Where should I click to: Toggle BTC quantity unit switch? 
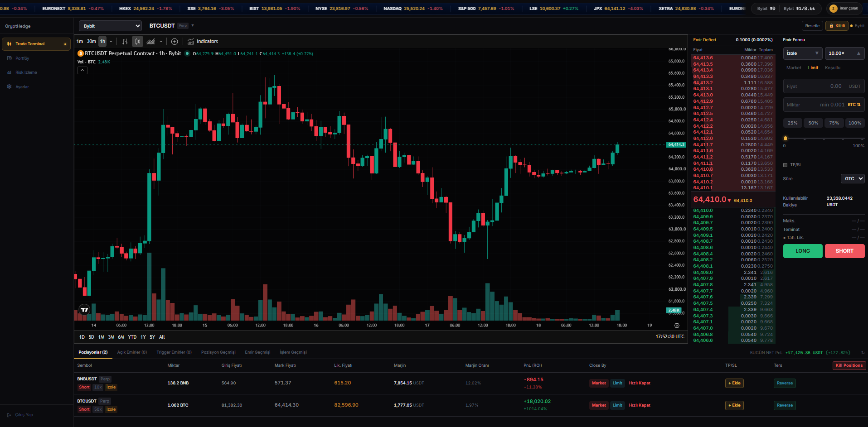854,105
